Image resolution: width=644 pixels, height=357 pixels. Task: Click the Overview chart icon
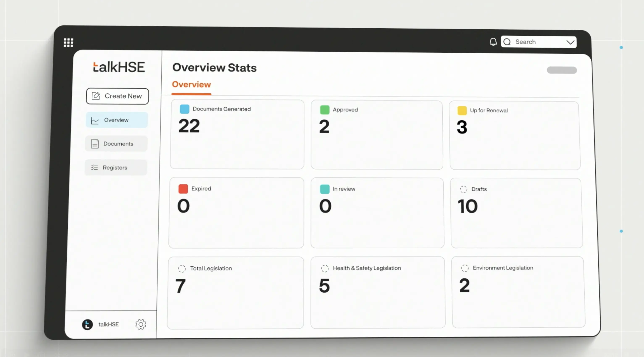coord(95,121)
